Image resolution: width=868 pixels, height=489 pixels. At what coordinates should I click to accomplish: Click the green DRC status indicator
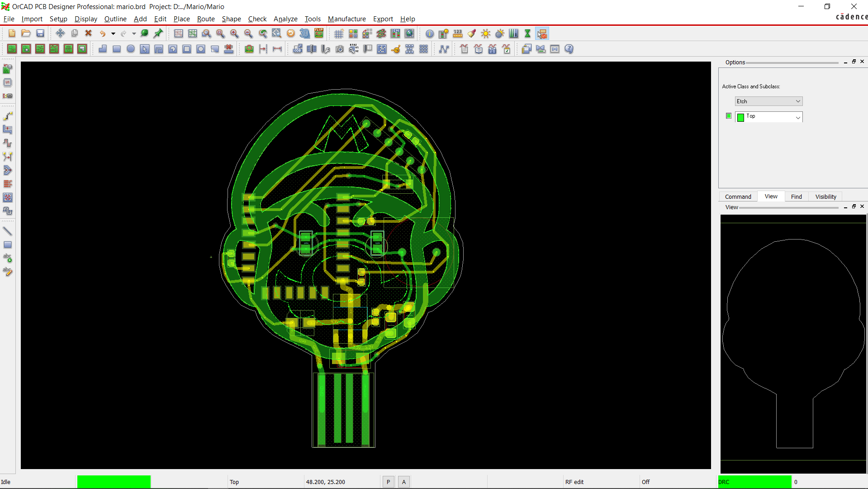click(x=754, y=482)
